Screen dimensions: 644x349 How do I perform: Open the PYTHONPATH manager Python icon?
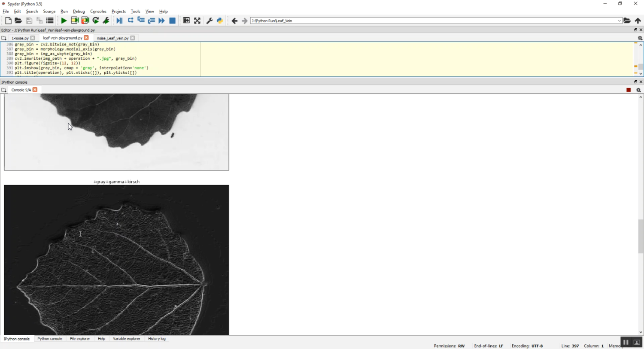tap(220, 21)
